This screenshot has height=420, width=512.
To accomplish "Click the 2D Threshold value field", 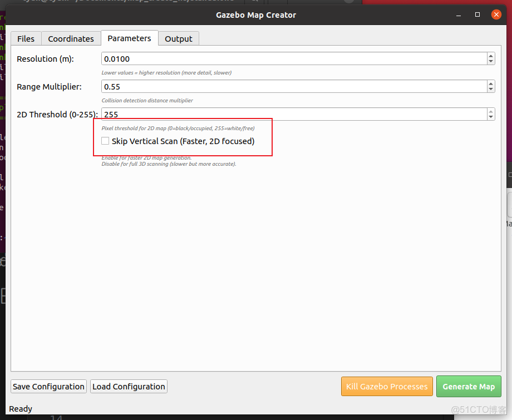I will click(x=294, y=114).
